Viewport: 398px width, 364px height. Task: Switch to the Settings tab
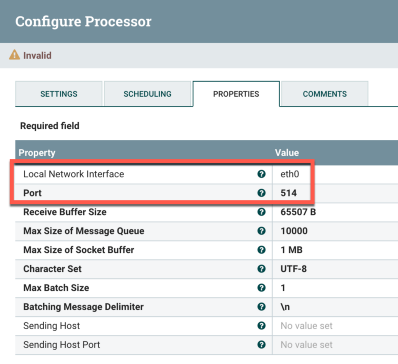59,94
